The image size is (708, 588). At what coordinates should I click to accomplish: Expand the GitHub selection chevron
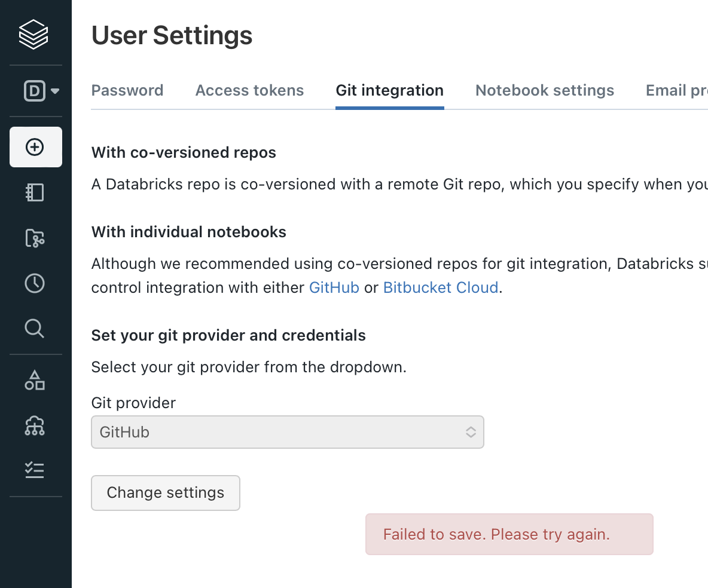(471, 431)
